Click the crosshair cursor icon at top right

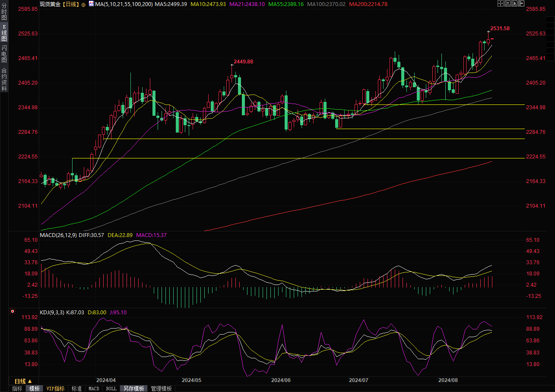click(x=500, y=3)
